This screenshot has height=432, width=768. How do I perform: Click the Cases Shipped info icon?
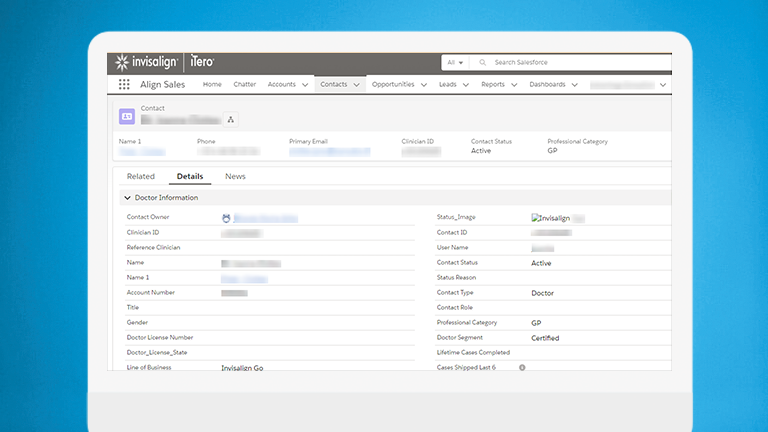point(522,367)
